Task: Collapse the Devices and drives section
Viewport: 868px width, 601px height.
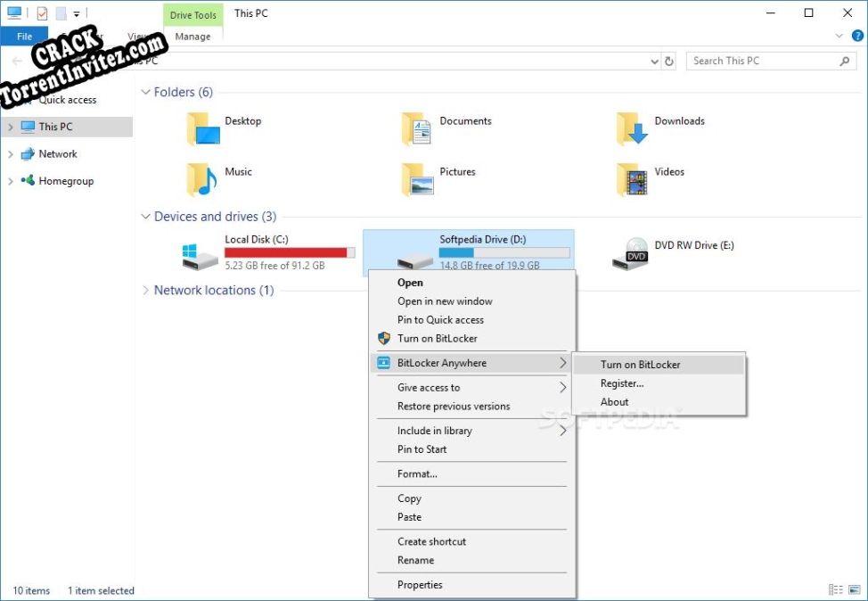Action: [145, 216]
